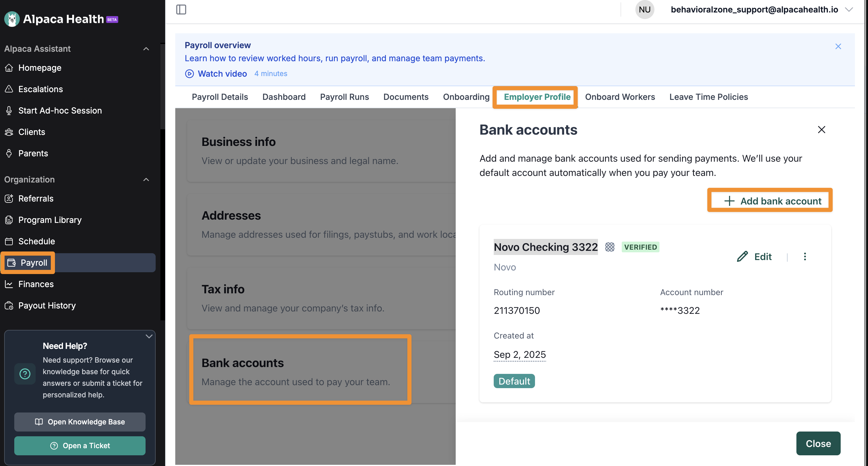
Task: Click the plus icon on Add bank account
Action: pos(729,201)
